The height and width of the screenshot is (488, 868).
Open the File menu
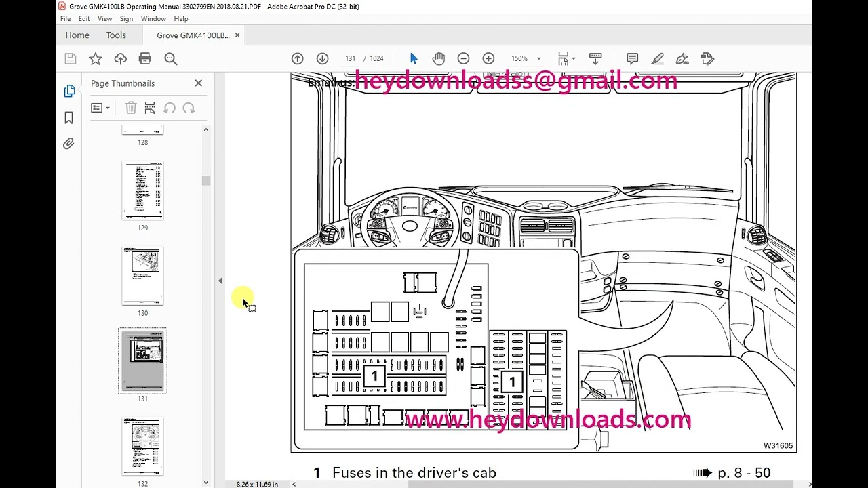tap(65, 19)
